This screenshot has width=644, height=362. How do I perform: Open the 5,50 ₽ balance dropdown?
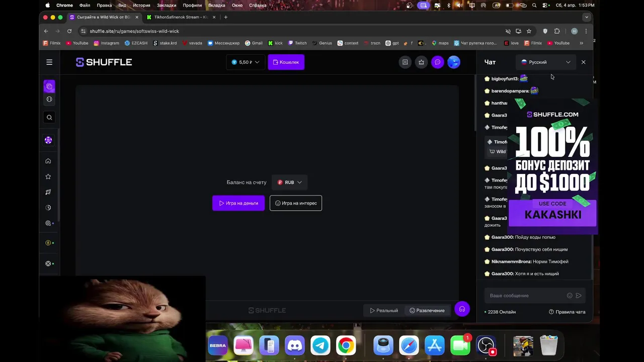click(x=246, y=62)
